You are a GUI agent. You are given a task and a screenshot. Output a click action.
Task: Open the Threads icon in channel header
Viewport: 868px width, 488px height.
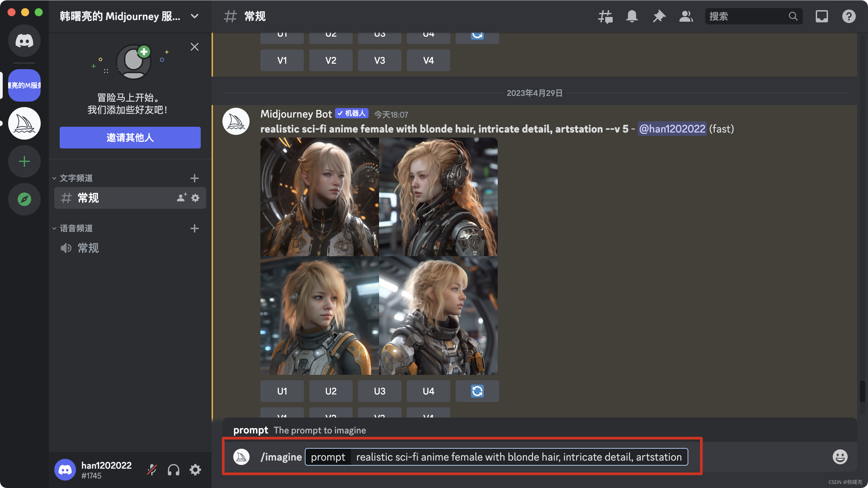(605, 16)
